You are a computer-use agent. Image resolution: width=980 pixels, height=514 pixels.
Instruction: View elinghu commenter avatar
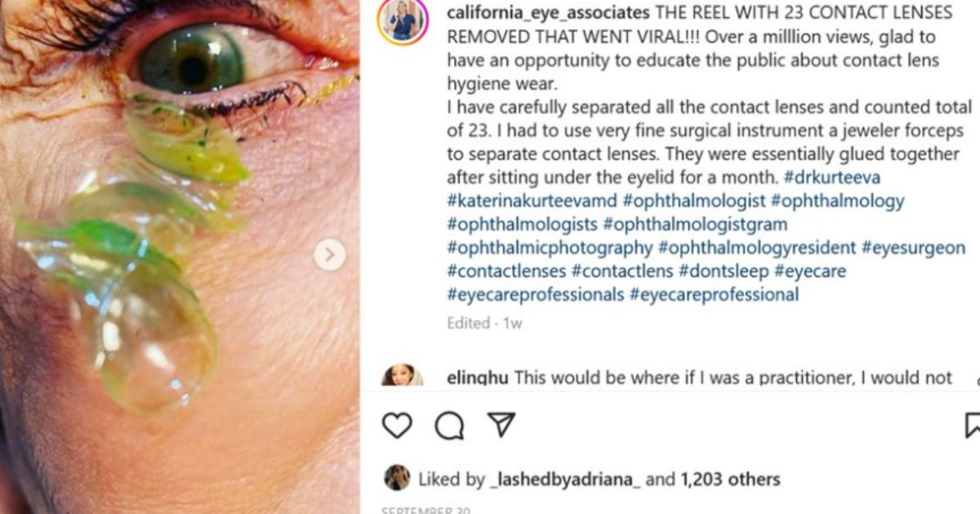point(403,375)
